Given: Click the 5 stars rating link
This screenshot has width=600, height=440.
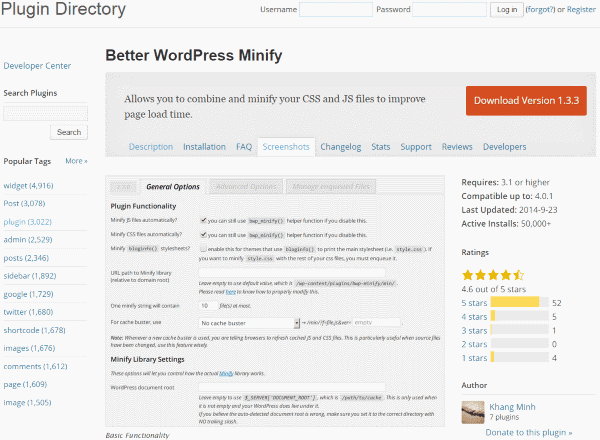Looking at the screenshot, I should click(474, 303).
